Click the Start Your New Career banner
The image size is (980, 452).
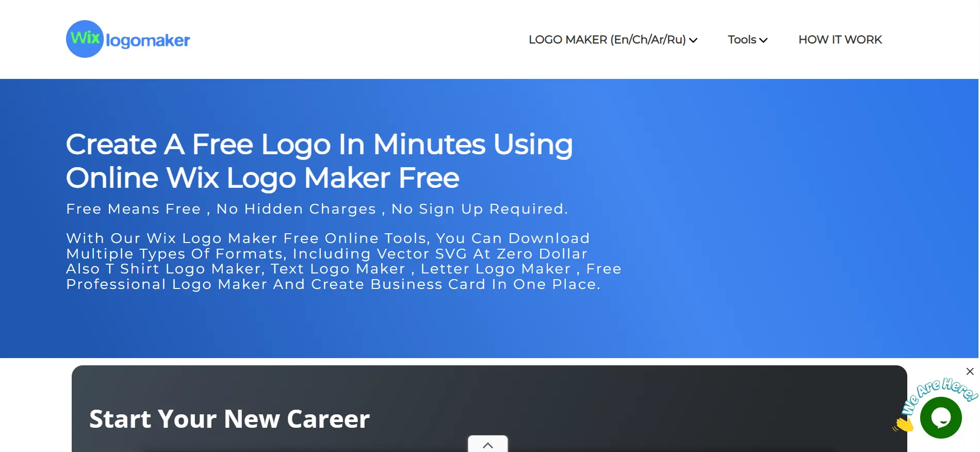coord(489,409)
